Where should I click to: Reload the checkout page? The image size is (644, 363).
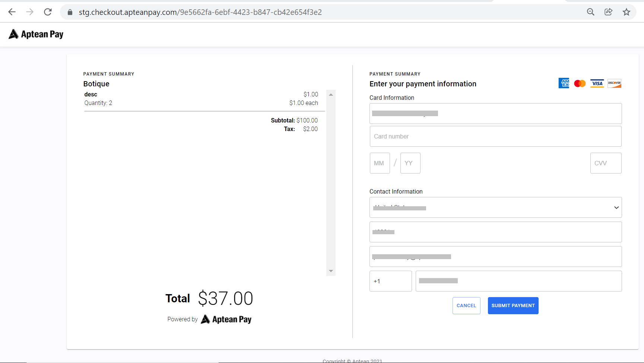pos(48,12)
